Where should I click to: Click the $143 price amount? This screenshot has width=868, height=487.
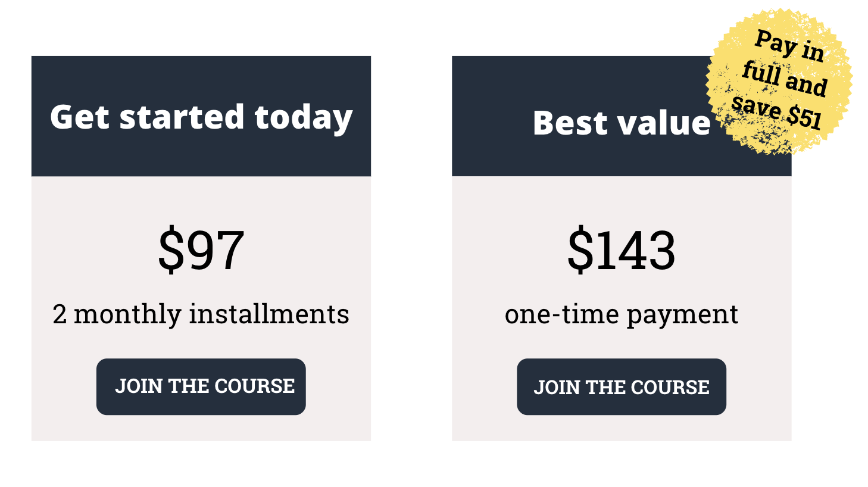point(622,249)
